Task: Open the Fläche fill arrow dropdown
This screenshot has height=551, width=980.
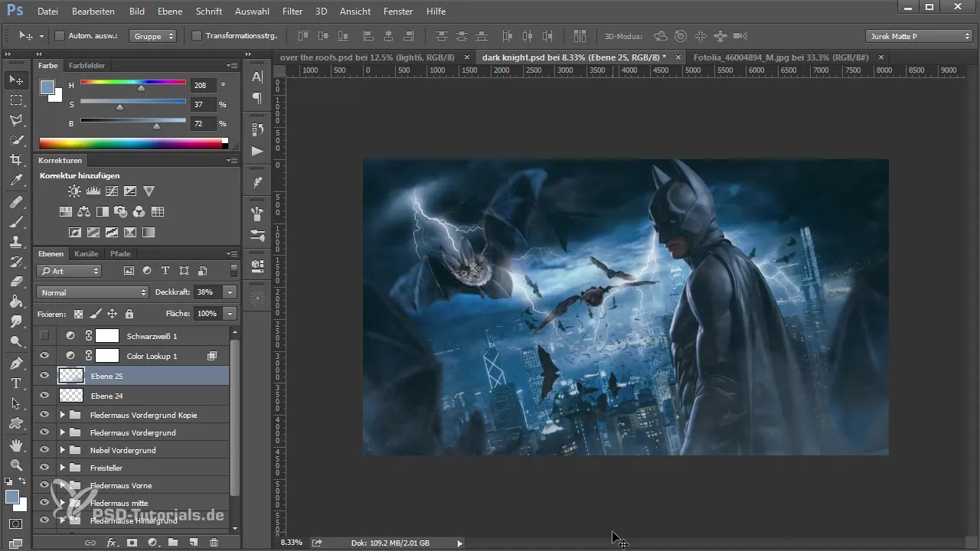Action: pyautogui.click(x=230, y=314)
